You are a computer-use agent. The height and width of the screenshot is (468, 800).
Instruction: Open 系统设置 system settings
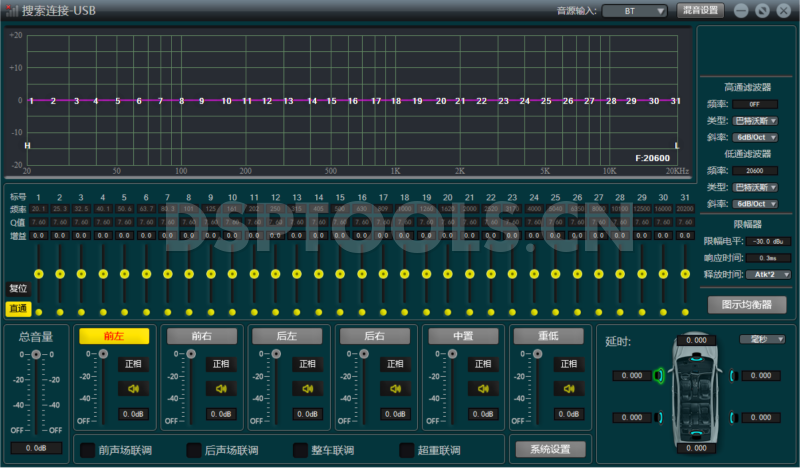pos(549,449)
